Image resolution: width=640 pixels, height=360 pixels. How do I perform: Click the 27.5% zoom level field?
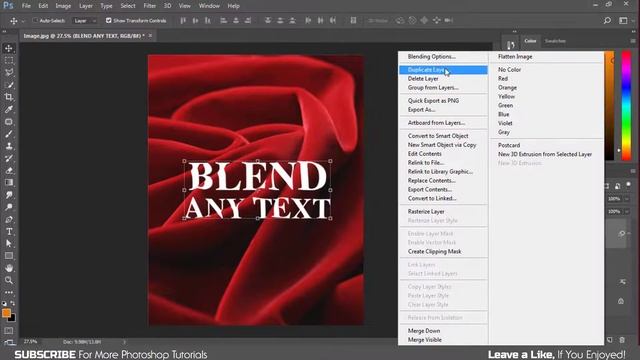[30, 342]
